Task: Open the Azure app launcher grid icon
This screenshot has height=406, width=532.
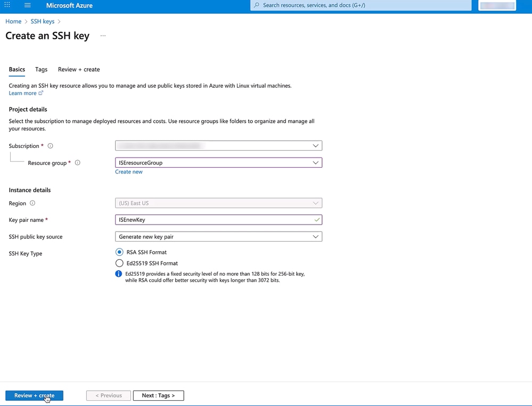Action: click(6, 6)
